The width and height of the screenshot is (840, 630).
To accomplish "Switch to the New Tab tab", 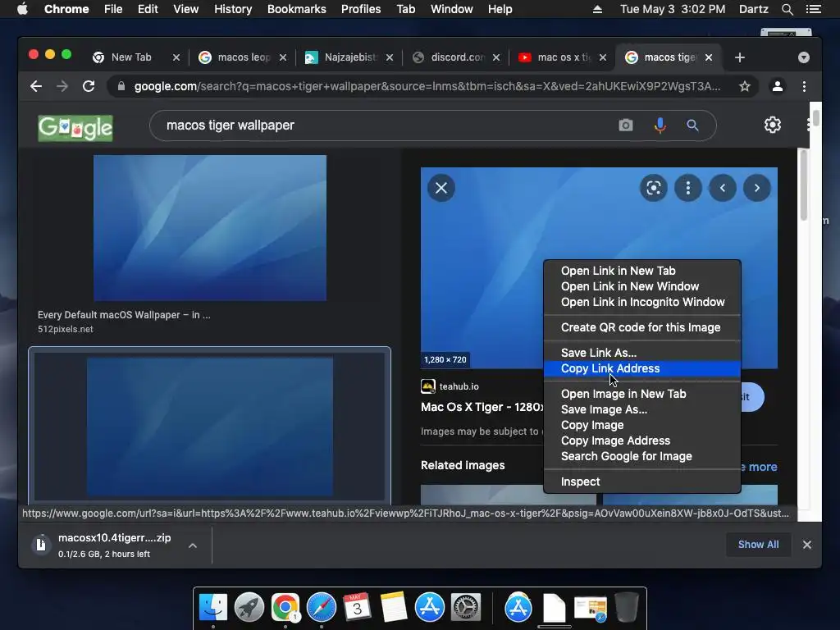I will tap(131, 57).
